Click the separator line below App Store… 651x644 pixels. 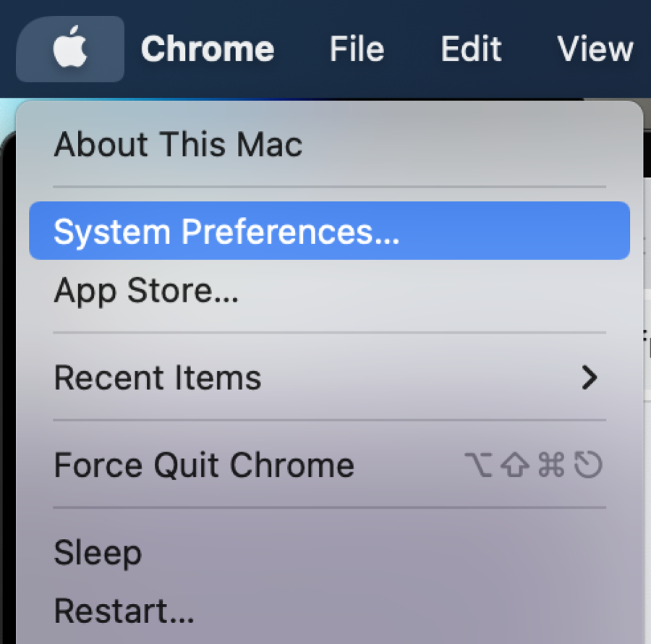pos(329,333)
